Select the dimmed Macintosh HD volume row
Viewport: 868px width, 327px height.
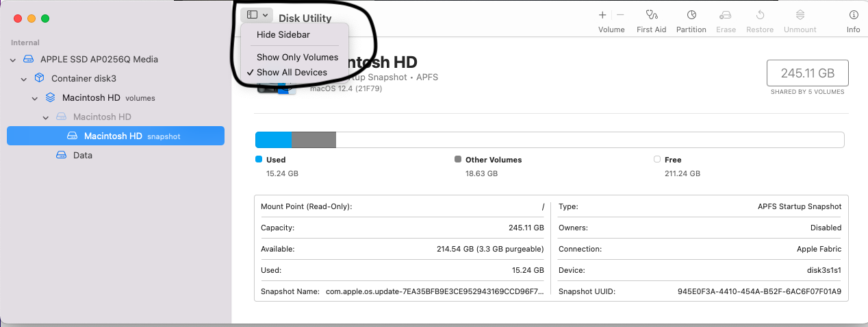pyautogui.click(x=116, y=117)
